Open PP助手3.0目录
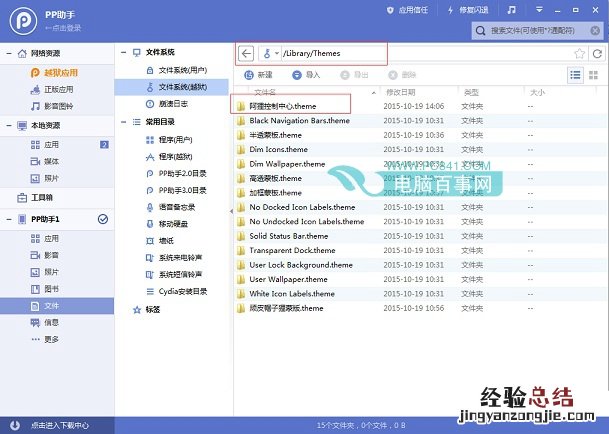The image size is (609, 434). pyautogui.click(x=176, y=190)
